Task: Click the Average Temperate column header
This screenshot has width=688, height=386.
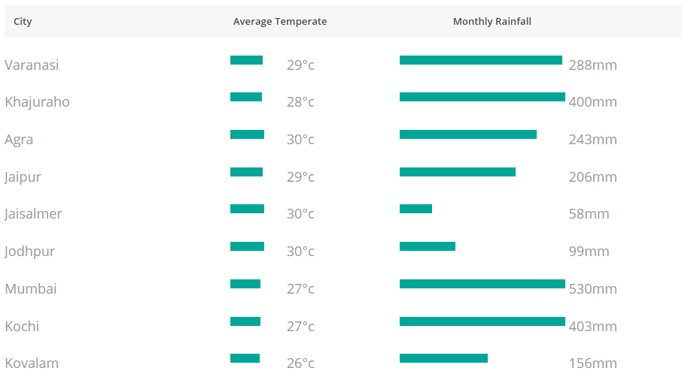Action: [x=280, y=21]
